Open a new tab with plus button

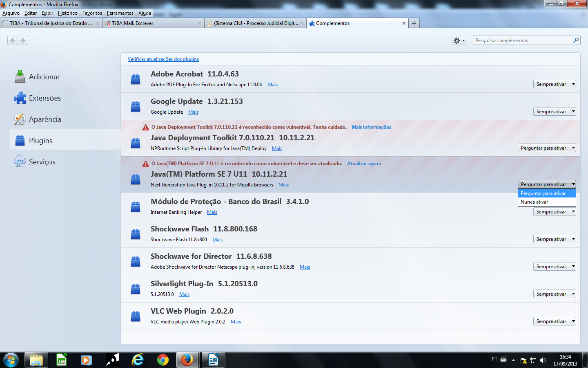tap(414, 23)
